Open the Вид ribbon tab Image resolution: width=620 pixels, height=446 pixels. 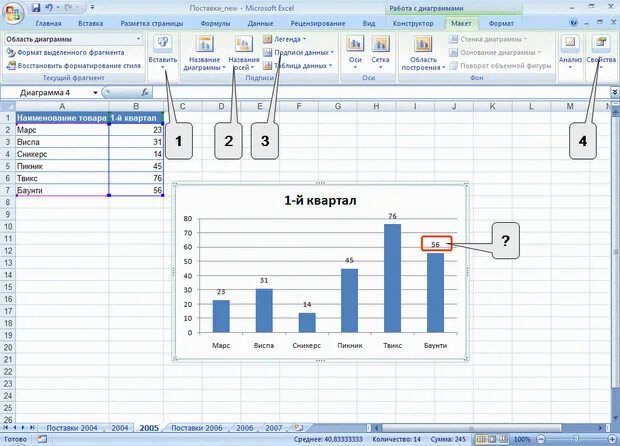[369, 23]
